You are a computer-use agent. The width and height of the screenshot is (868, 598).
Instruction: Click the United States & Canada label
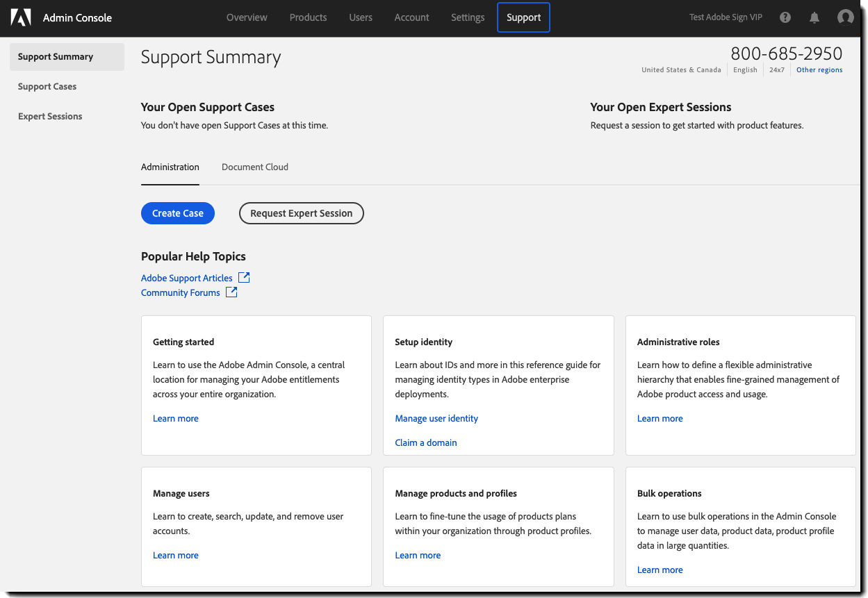[x=681, y=70]
